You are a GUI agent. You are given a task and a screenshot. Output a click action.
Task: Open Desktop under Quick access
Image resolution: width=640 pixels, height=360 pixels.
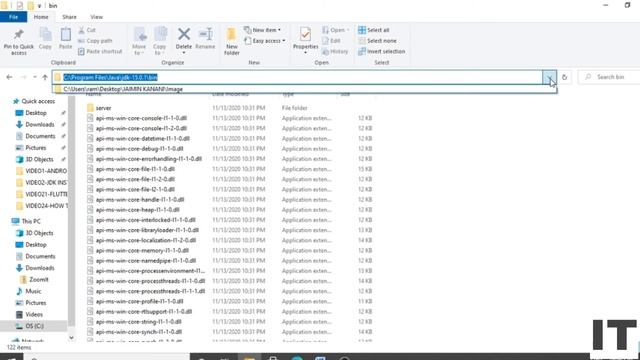[36, 113]
